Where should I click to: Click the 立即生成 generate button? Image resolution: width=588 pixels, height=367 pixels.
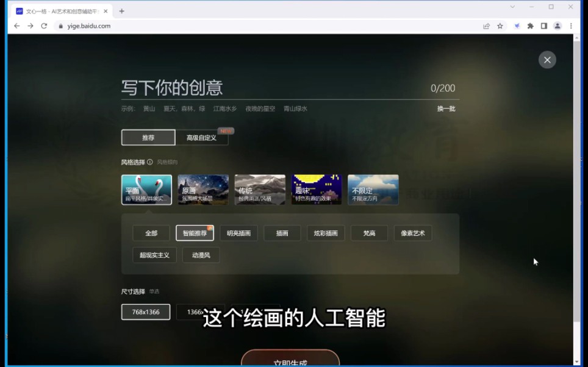point(290,360)
